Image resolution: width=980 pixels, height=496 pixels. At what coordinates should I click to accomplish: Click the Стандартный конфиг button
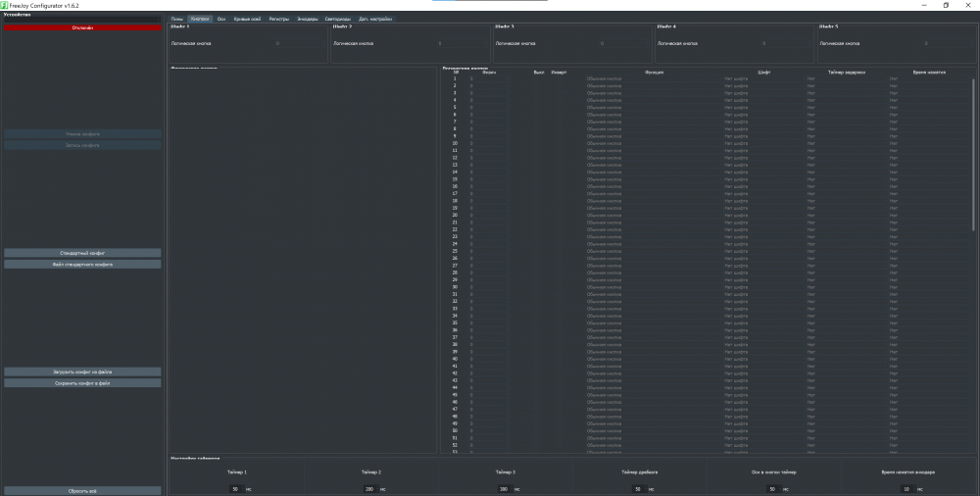click(82, 253)
